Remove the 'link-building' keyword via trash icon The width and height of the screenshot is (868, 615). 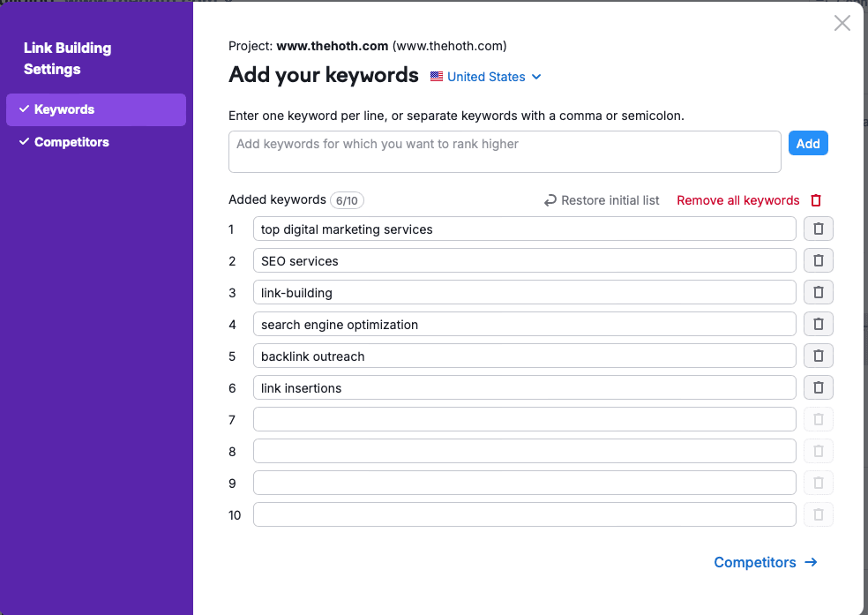(x=818, y=293)
